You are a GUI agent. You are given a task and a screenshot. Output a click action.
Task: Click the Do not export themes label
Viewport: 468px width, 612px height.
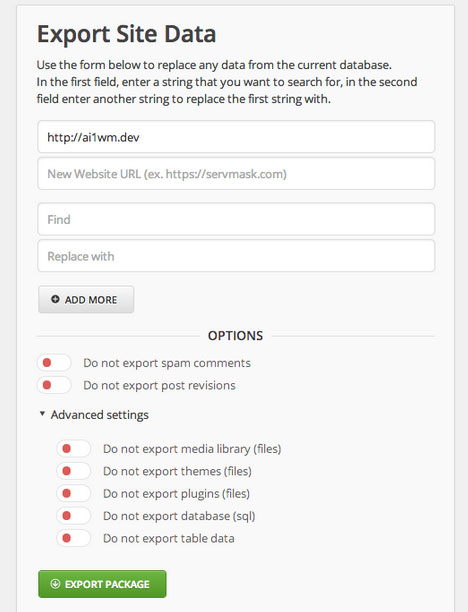tap(177, 471)
